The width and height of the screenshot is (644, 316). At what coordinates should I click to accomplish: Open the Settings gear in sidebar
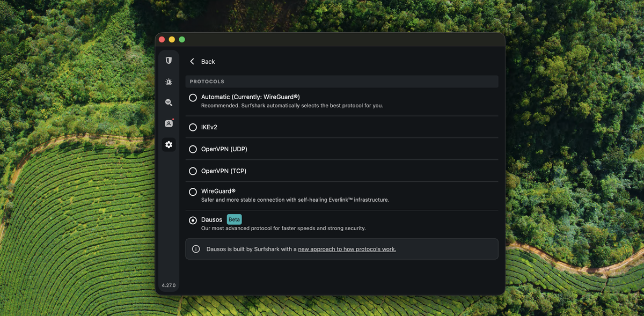coord(169,144)
